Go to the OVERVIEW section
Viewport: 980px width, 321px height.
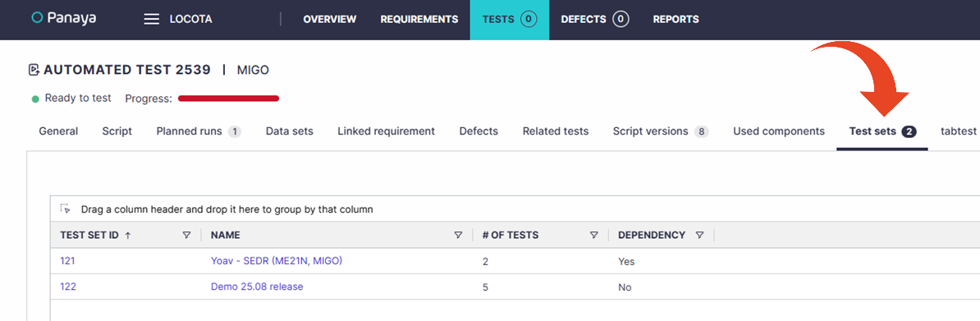click(x=329, y=20)
